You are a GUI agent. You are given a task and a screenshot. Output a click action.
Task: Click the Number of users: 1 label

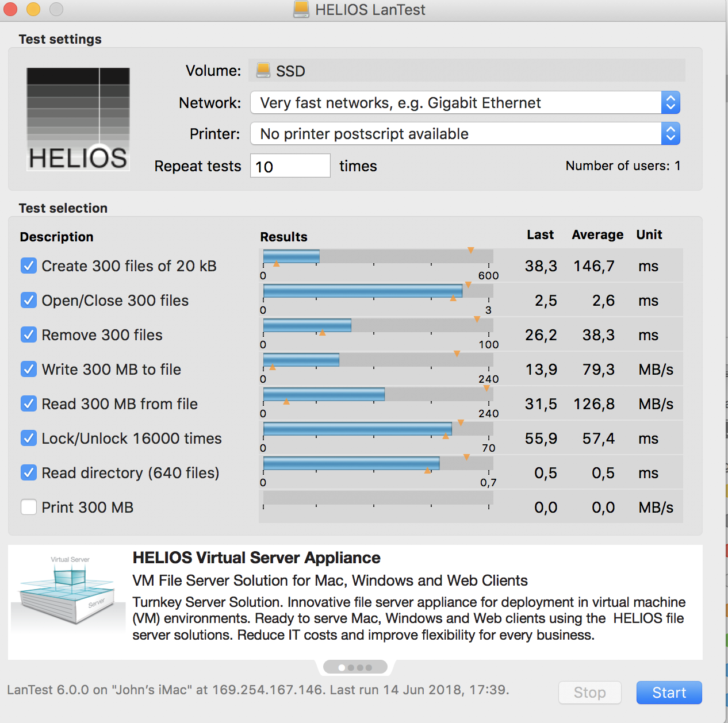click(x=623, y=166)
